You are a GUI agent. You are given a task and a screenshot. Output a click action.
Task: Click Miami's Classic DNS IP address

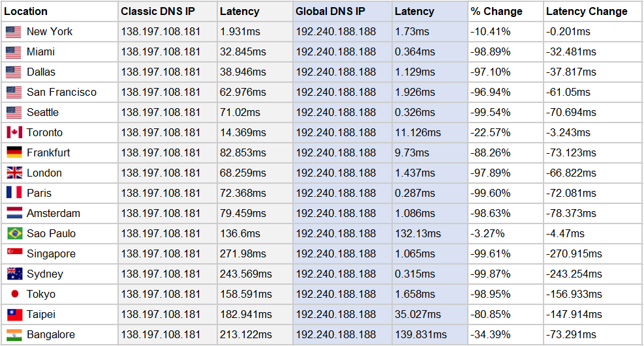point(161,52)
